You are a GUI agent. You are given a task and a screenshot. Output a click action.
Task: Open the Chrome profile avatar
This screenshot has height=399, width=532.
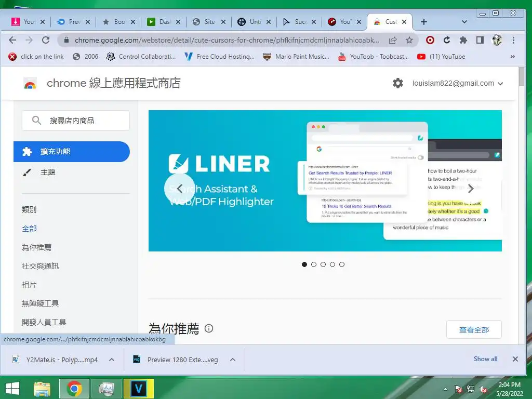click(x=497, y=41)
